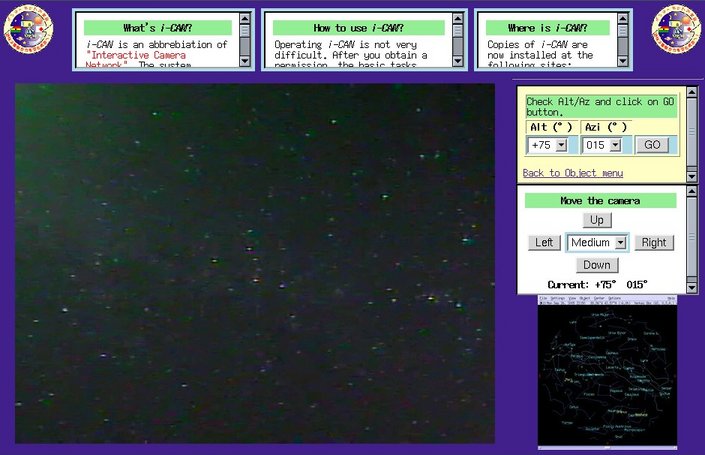The image size is (705, 455).
Task: Click the GO button
Action: tap(652, 145)
